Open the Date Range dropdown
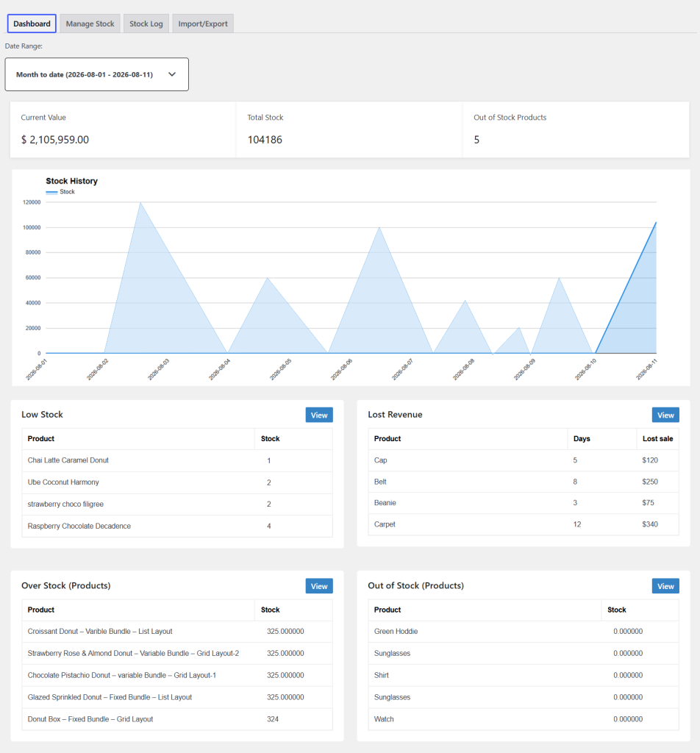The height and width of the screenshot is (753, 700). (96, 74)
